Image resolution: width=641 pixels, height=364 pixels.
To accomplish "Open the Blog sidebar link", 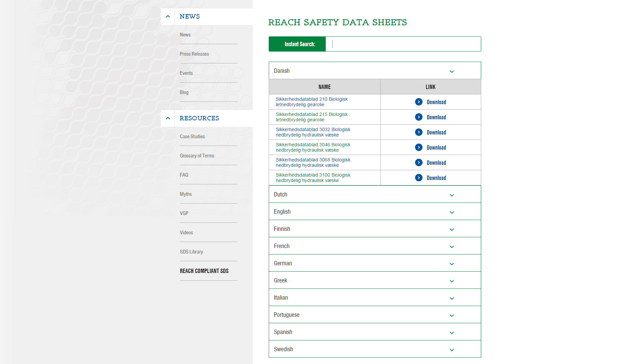I will tap(184, 92).
